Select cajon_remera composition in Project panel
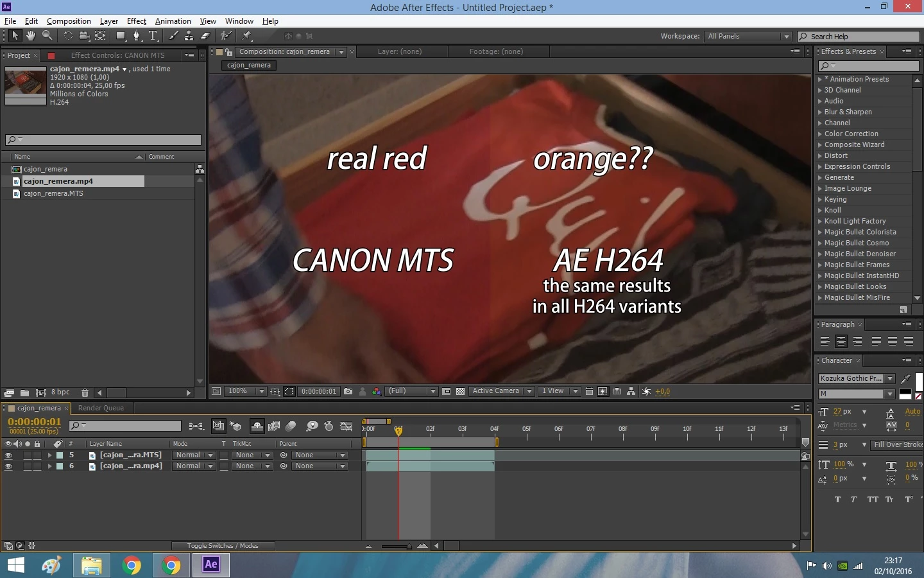 pyautogui.click(x=45, y=169)
